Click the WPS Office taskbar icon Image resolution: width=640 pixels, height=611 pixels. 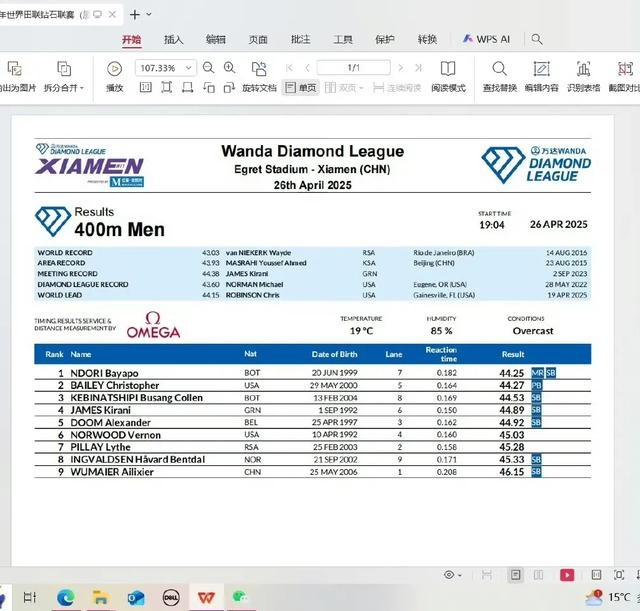(x=206, y=598)
